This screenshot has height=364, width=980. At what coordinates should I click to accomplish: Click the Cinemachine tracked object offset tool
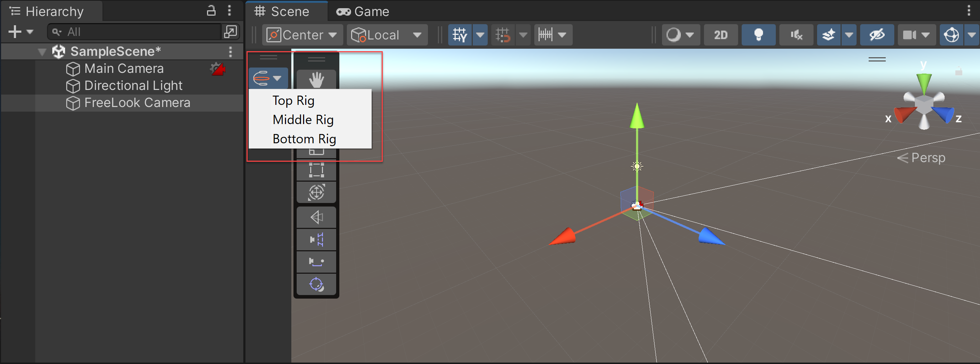pos(316,284)
